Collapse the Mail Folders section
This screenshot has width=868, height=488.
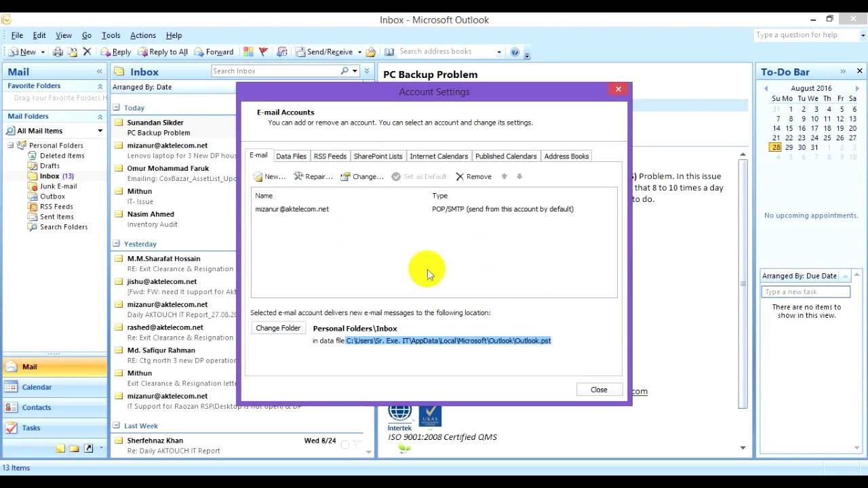[100, 117]
